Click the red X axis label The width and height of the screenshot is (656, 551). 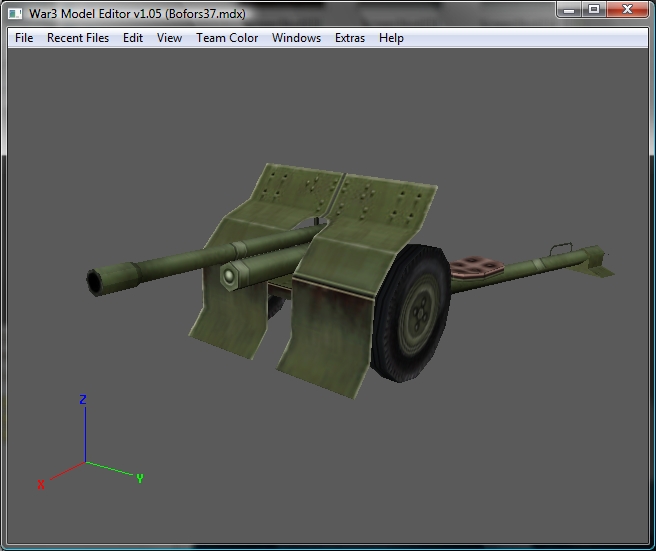[x=41, y=484]
